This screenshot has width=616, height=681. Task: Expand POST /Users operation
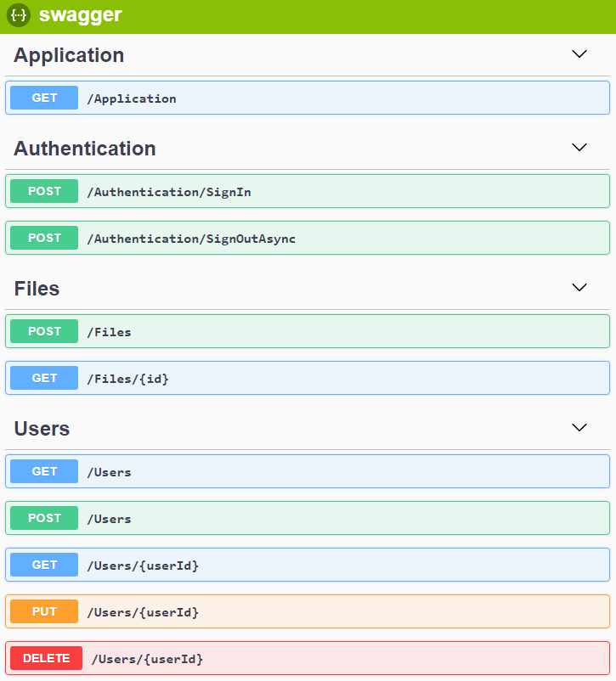(x=306, y=518)
